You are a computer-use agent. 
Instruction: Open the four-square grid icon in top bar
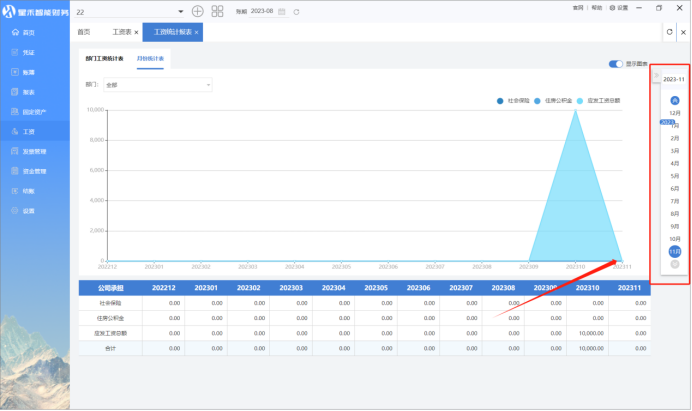coord(217,11)
